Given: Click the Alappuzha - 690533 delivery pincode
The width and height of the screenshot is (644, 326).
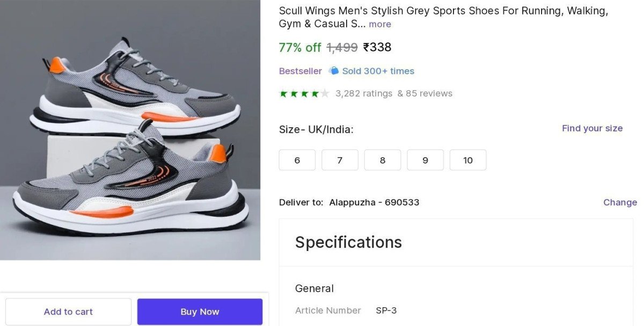Looking at the screenshot, I should coord(374,202).
